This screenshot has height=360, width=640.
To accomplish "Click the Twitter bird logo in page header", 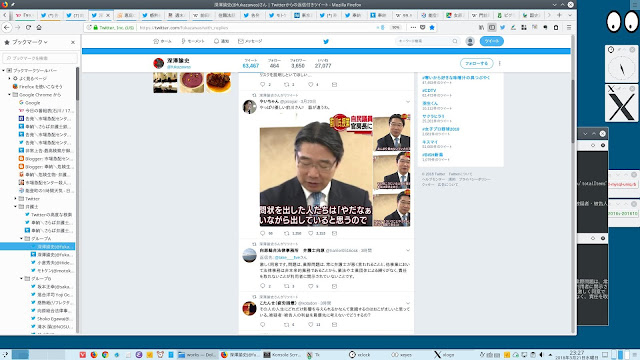I will 326,41.
